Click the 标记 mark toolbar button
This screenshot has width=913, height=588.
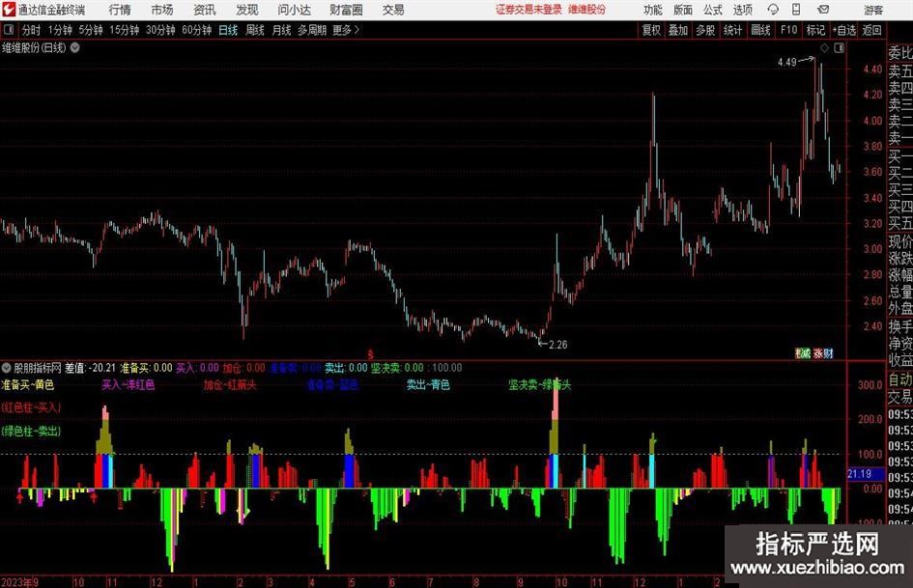click(815, 30)
